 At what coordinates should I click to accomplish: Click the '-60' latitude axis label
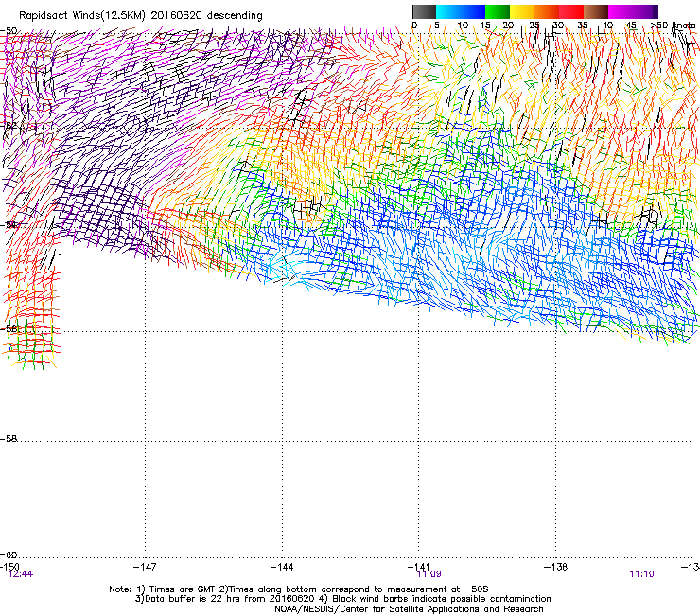tap(9, 555)
